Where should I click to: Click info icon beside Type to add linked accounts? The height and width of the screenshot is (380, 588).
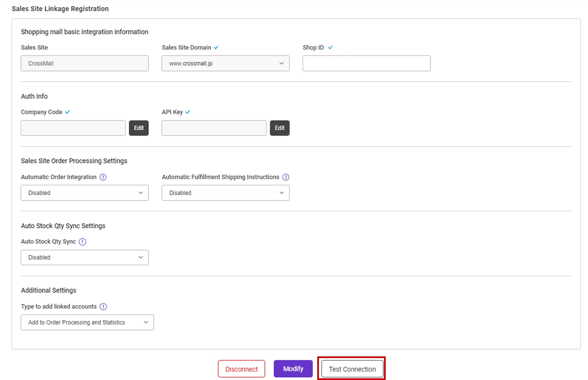pos(104,306)
